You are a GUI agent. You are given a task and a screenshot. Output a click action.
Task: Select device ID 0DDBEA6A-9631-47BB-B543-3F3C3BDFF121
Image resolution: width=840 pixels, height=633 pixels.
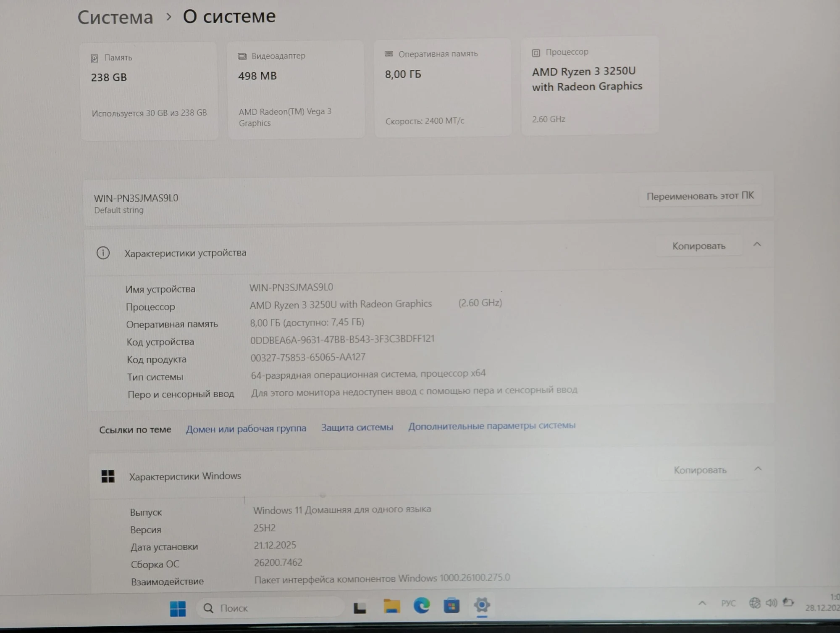click(342, 339)
